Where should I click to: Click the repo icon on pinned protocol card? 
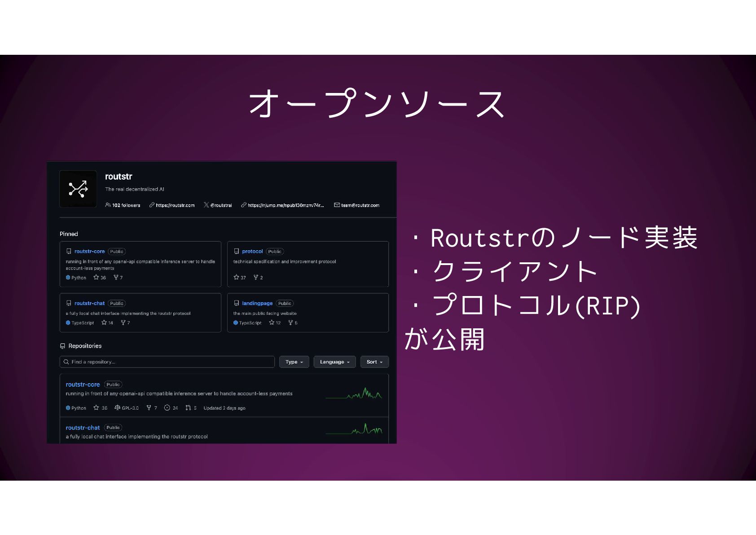[x=236, y=252]
